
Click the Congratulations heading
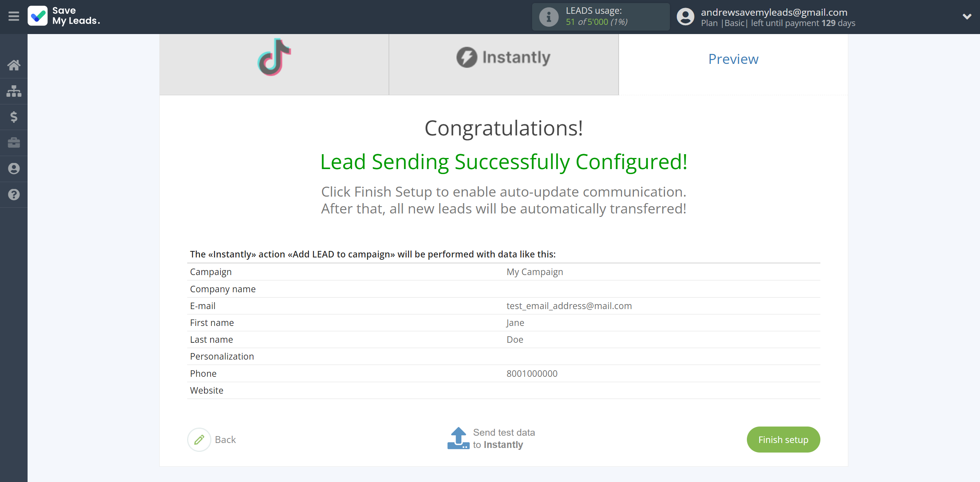pos(504,128)
